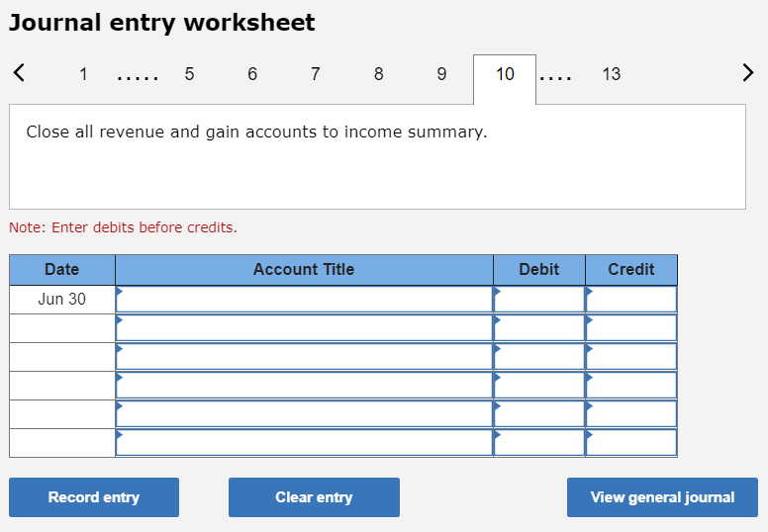Click the Clear entry button
Screen dimensions: 768x532
point(314,497)
